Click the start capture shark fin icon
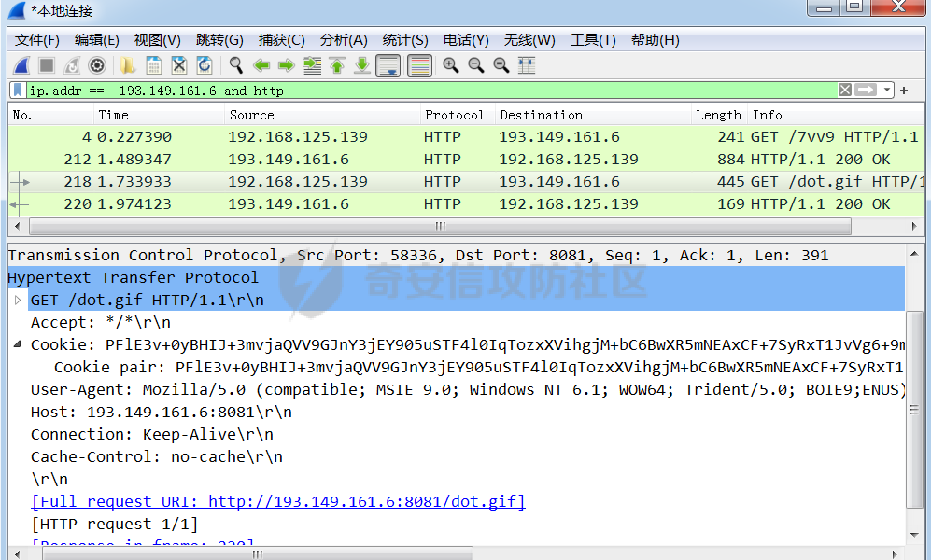The width and height of the screenshot is (931, 560). (21, 65)
